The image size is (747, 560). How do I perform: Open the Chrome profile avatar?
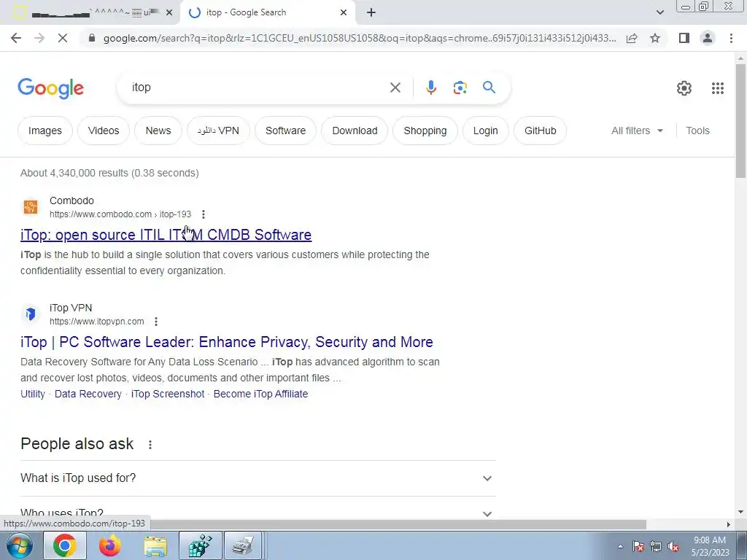(708, 38)
